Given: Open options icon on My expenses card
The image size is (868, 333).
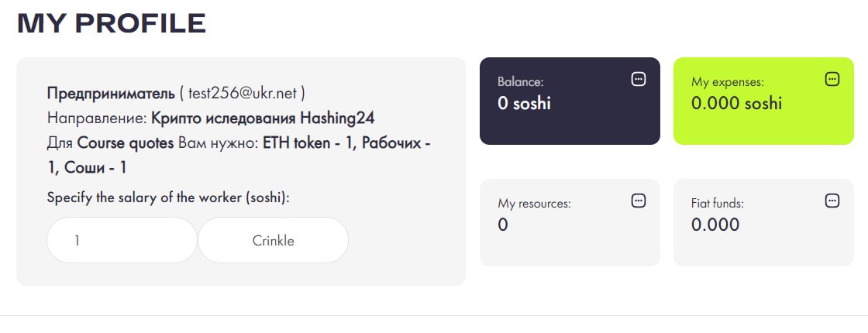Looking at the screenshot, I should [832, 78].
